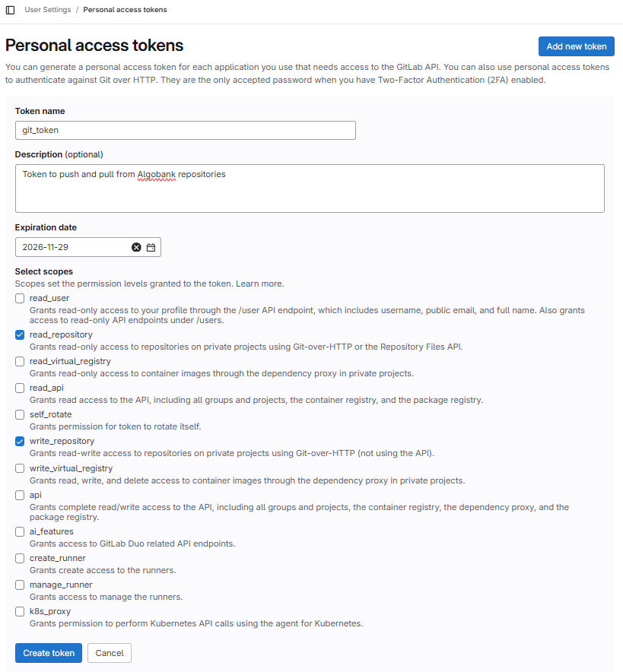Viewport: 623px width, 672px height.
Task: Clear the expiration date with the x icon
Action: (x=136, y=247)
